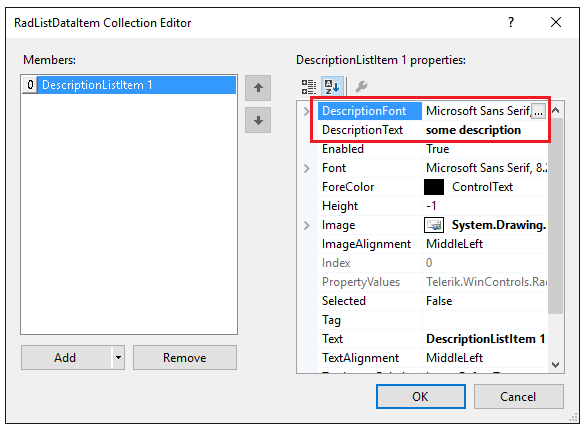This screenshot has height=431, width=586.
Task: Move selected member down
Action: point(258,120)
